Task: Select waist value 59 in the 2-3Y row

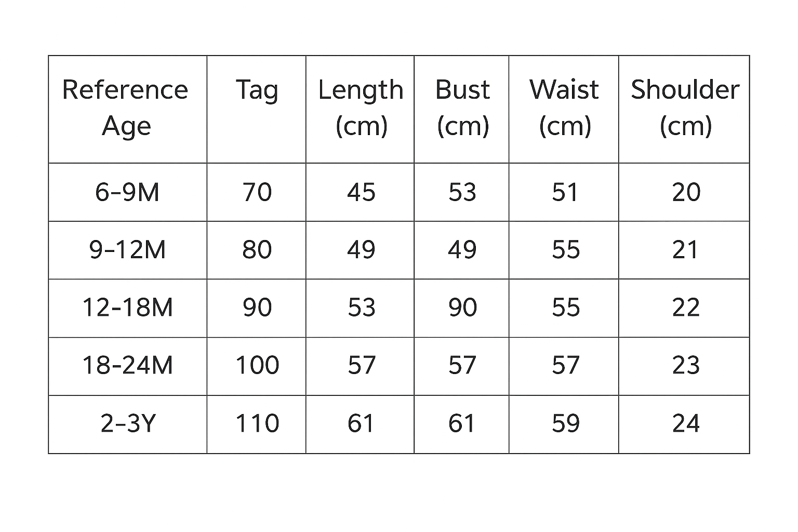Action: coord(565,423)
